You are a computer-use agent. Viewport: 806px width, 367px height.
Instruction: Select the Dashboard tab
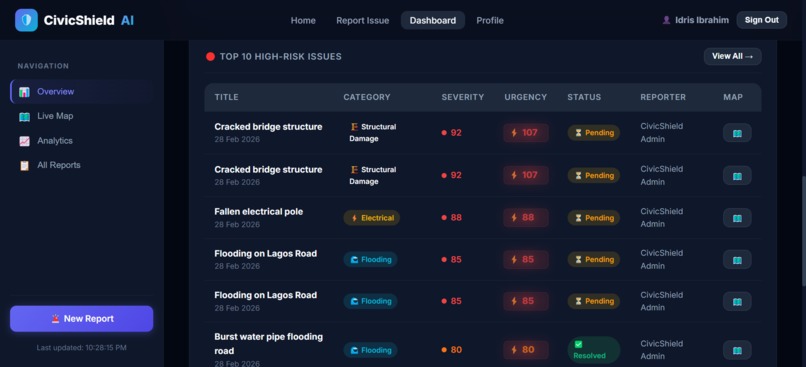[433, 21]
